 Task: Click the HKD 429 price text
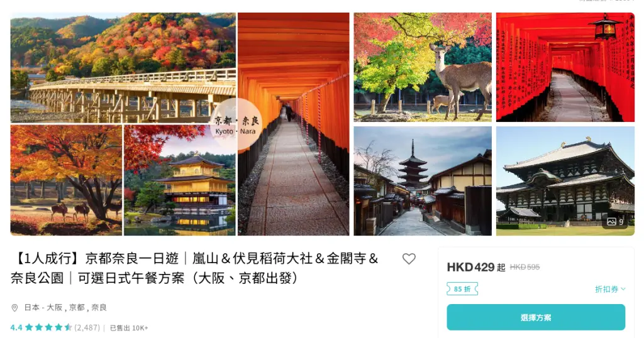[470, 268]
